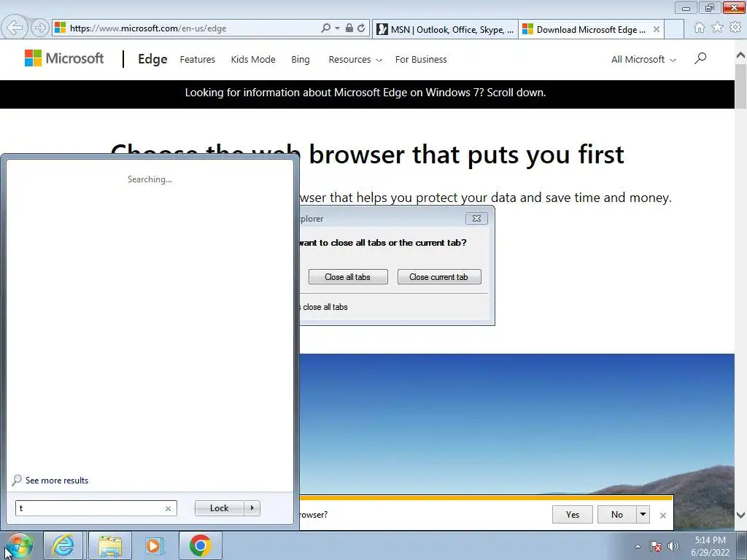The height and width of the screenshot is (560, 747).
Task: Click the Action Center flag icon
Action: (x=656, y=546)
